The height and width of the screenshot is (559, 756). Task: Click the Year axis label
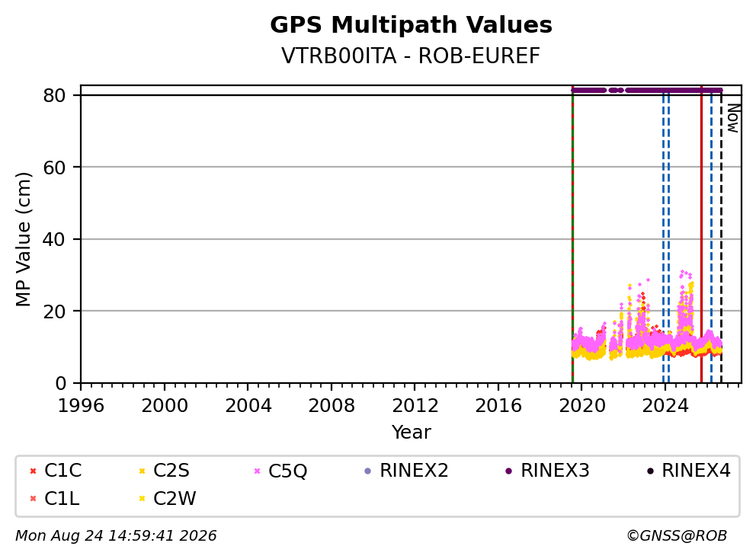click(x=411, y=432)
